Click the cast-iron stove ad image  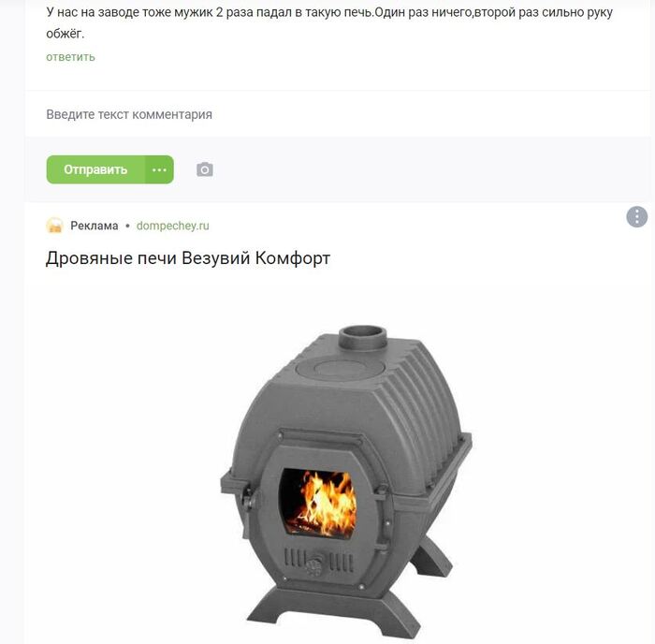coord(346,481)
